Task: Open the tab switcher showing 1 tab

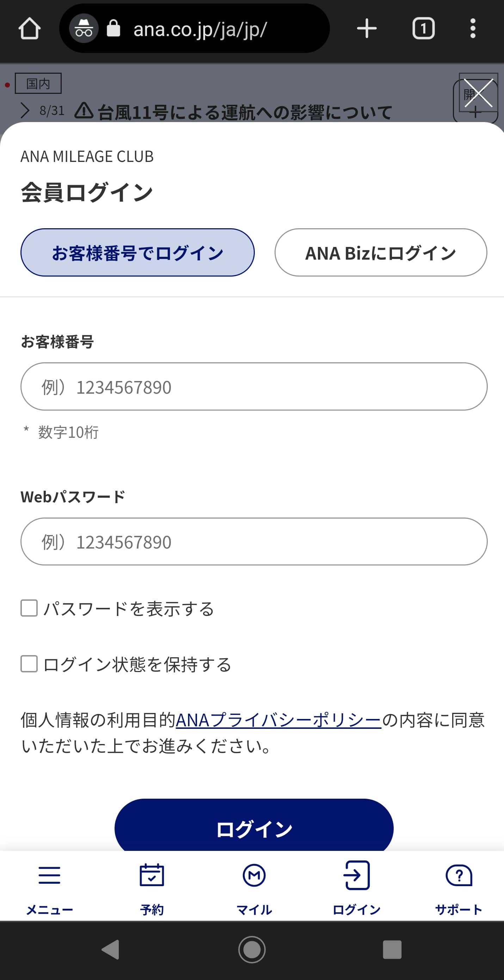Action: [423, 29]
